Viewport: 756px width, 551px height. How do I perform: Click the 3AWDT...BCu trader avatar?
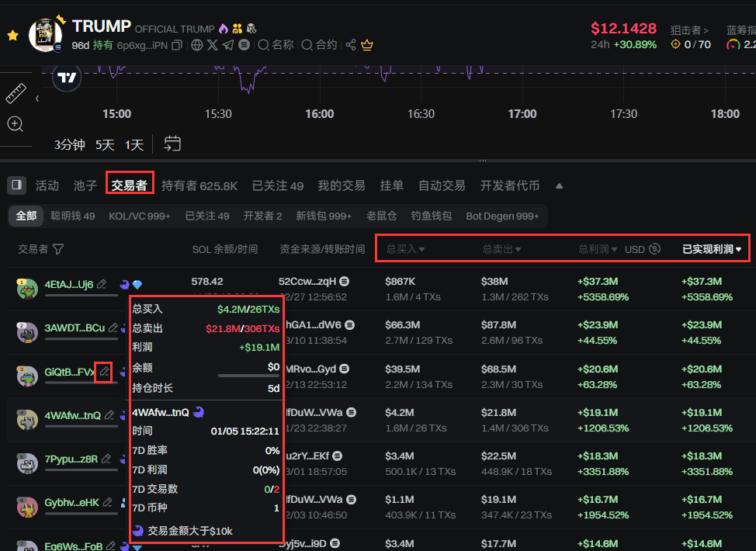(x=27, y=333)
